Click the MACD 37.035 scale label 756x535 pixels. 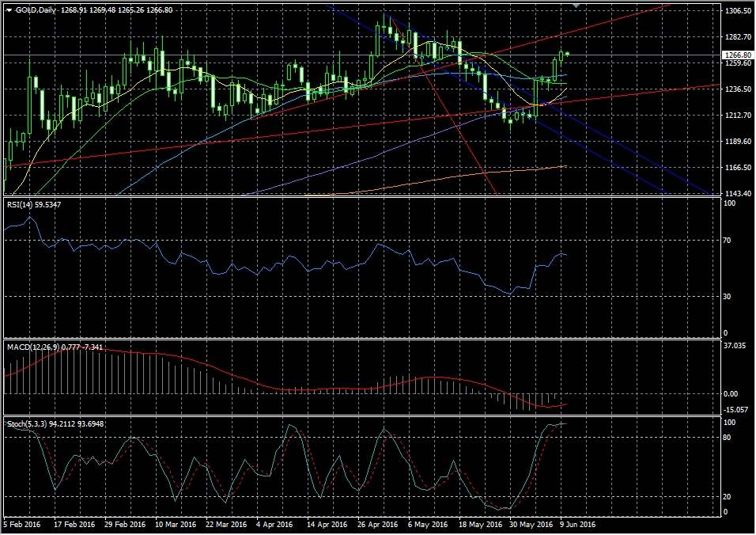coord(735,346)
